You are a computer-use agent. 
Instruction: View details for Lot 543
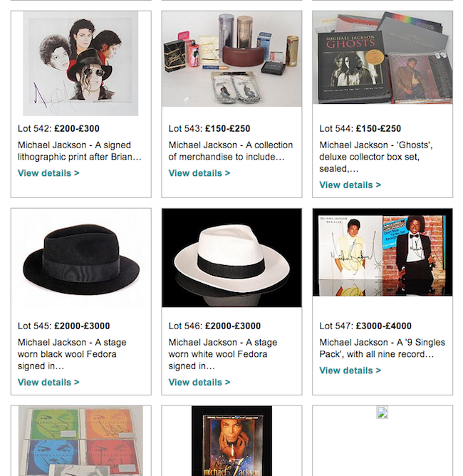(x=199, y=173)
